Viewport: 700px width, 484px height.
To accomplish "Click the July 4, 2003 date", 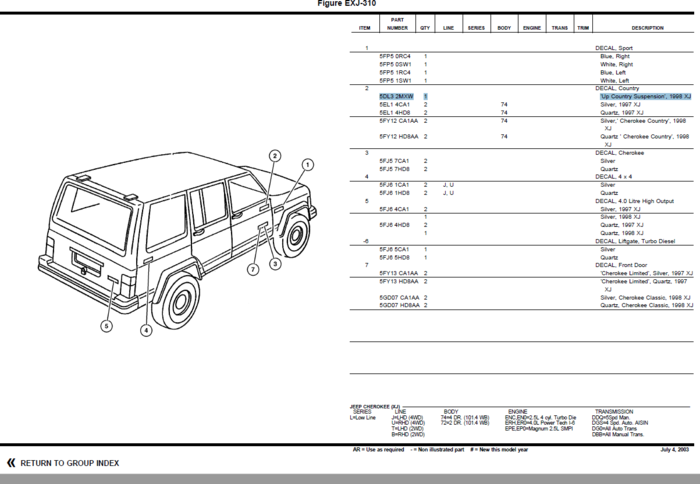I will point(675,450).
